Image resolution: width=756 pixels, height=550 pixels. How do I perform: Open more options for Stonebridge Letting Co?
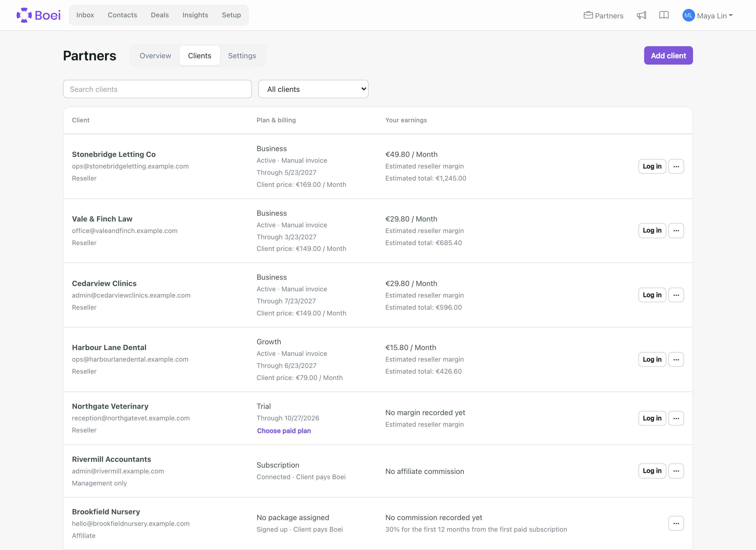(676, 166)
